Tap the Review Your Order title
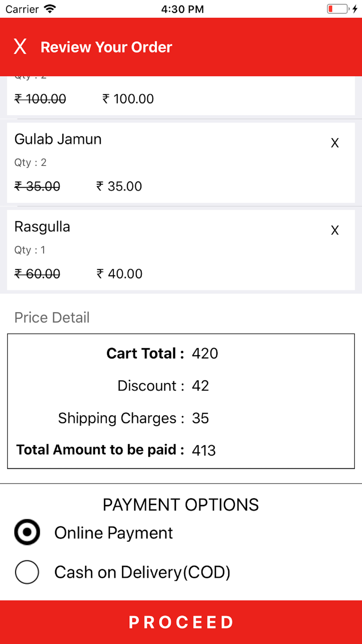Image resolution: width=362 pixels, height=644 pixels. point(106,47)
